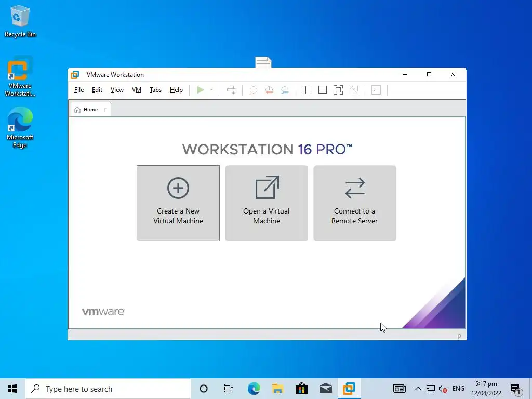Open Microsoft Edge from the taskbar
Image resolution: width=532 pixels, height=399 pixels.
coord(254,389)
